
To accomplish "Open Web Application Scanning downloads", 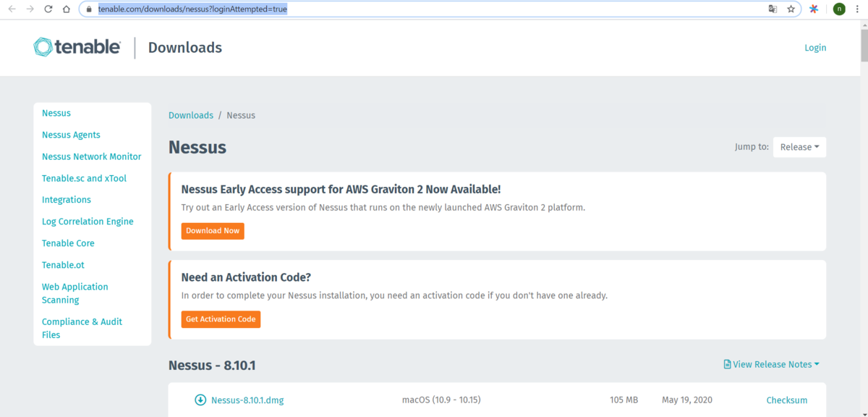I will click(x=75, y=293).
